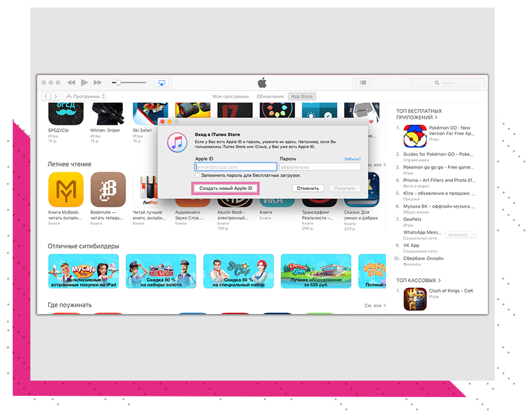The image size is (532, 418).
Task: Go back with the left arrow button
Action: [x=46, y=96]
